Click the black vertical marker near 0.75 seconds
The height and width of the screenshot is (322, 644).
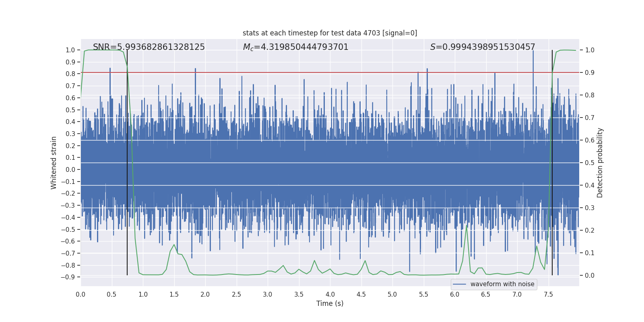point(127,161)
